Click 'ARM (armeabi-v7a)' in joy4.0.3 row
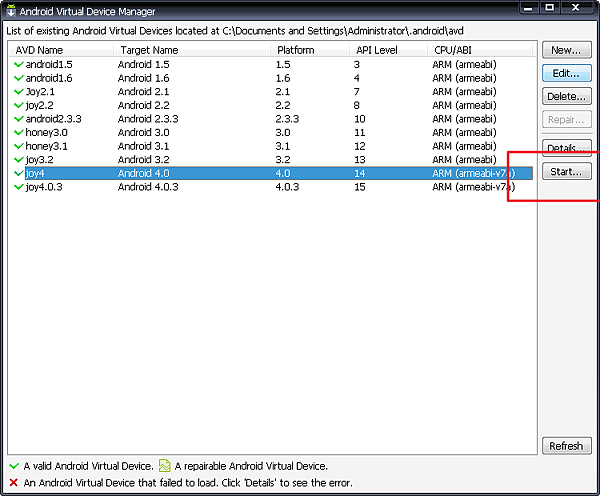 474,187
